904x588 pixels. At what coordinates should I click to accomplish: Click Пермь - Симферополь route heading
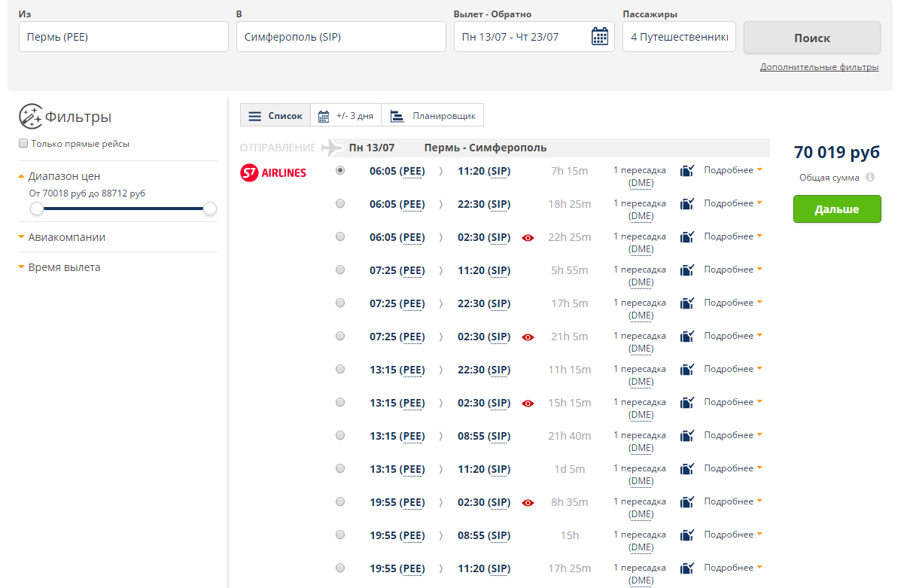(x=485, y=148)
